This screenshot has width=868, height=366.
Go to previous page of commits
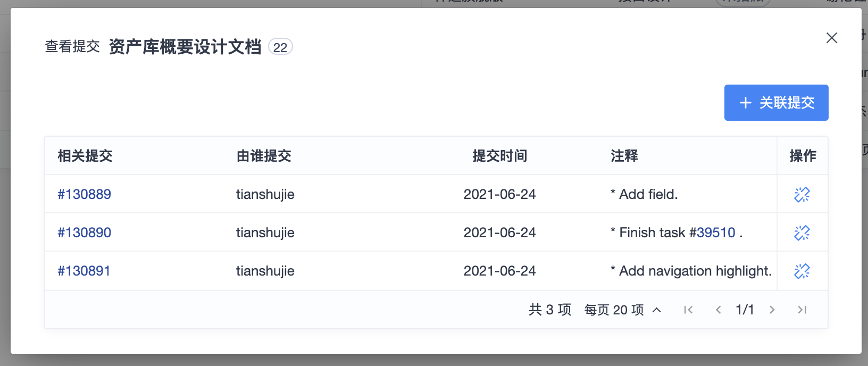718,310
